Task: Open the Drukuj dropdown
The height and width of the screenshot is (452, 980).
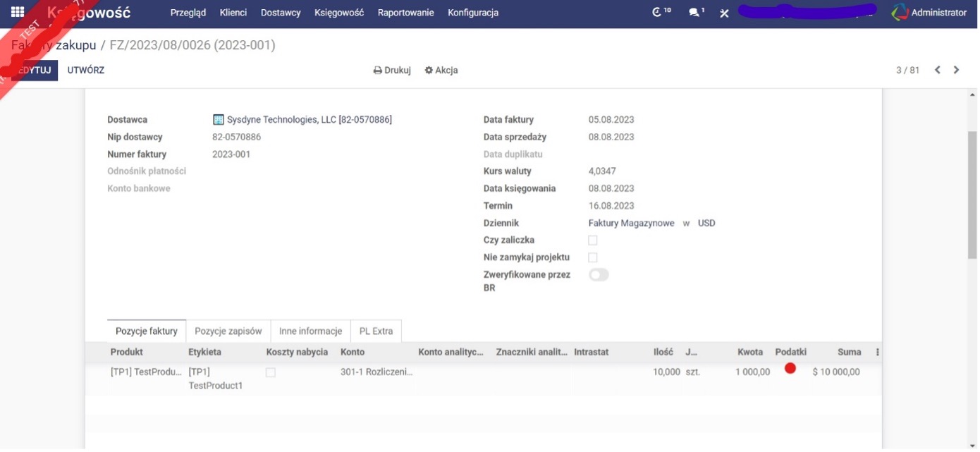Action: [x=392, y=71]
